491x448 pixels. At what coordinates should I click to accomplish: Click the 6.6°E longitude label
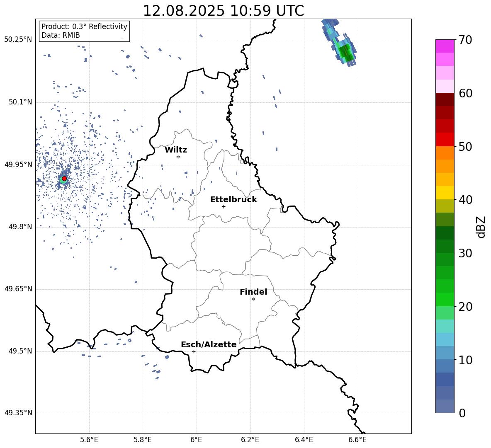point(357,440)
